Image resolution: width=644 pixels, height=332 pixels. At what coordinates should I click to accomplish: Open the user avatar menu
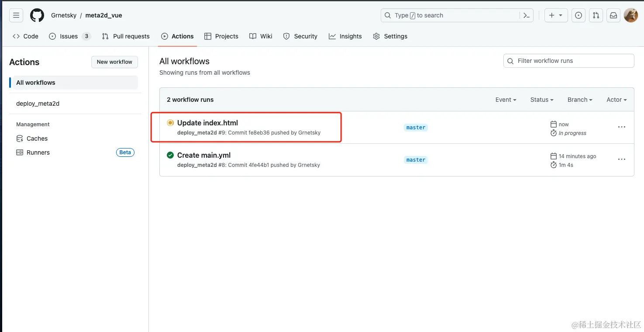coord(631,15)
